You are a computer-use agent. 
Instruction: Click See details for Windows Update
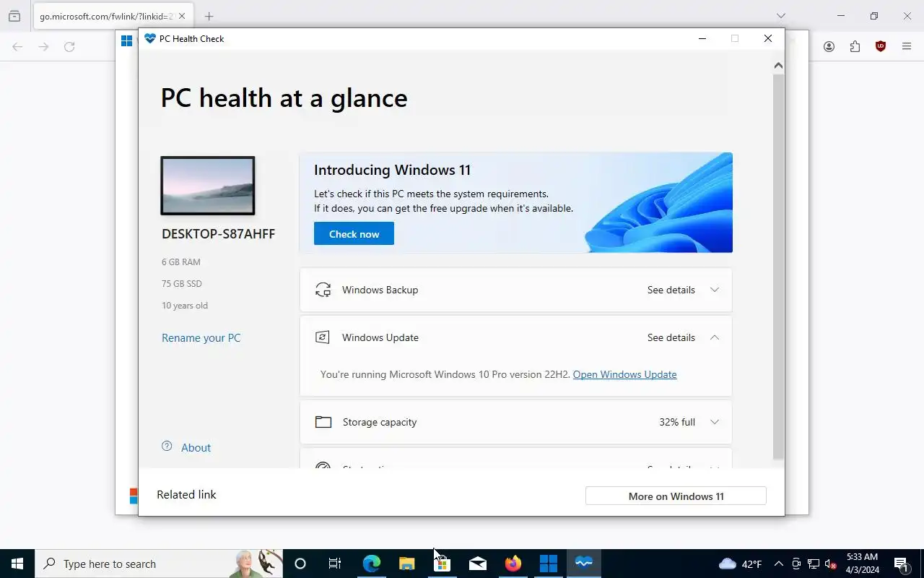(x=671, y=337)
